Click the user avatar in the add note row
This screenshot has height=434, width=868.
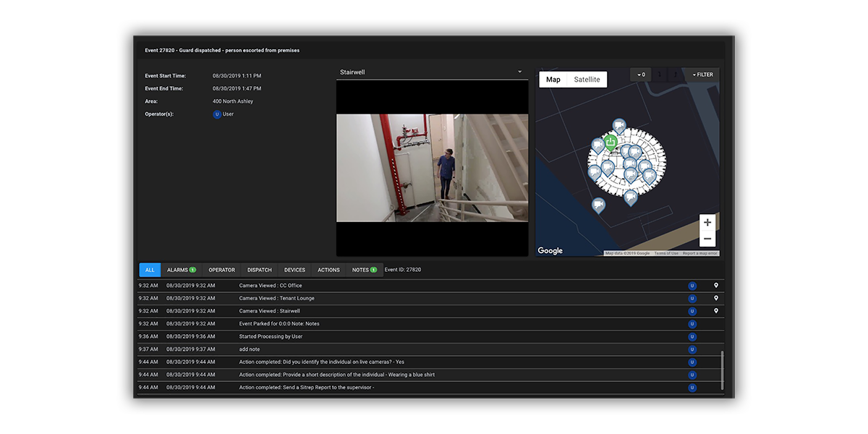tap(692, 349)
